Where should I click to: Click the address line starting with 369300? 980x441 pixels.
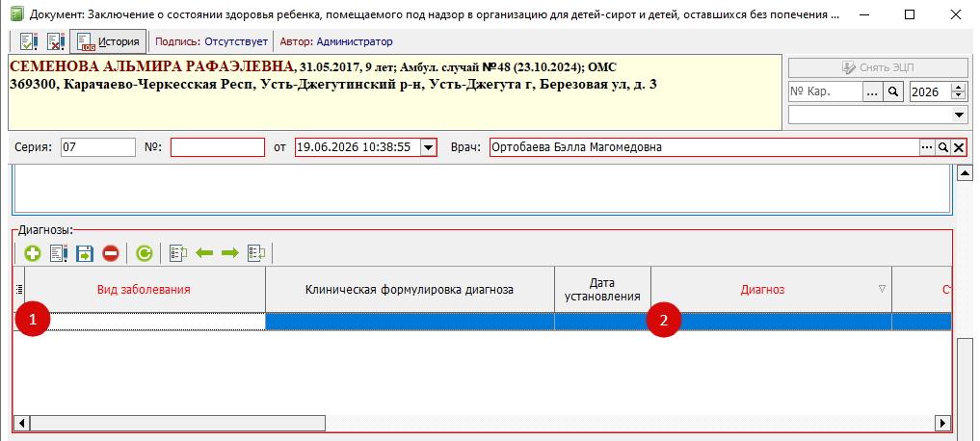click(333, 84)
